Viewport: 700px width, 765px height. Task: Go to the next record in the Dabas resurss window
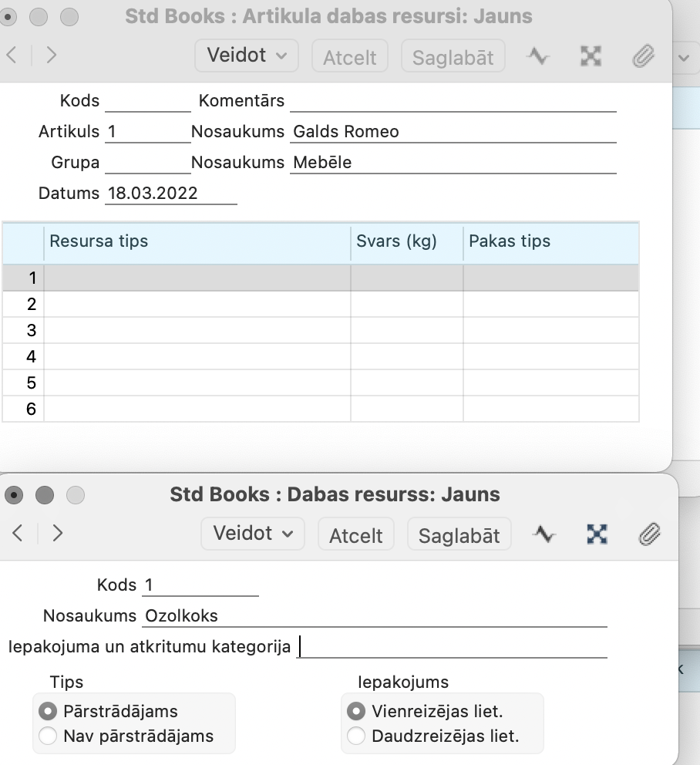(x=57, y=534)
